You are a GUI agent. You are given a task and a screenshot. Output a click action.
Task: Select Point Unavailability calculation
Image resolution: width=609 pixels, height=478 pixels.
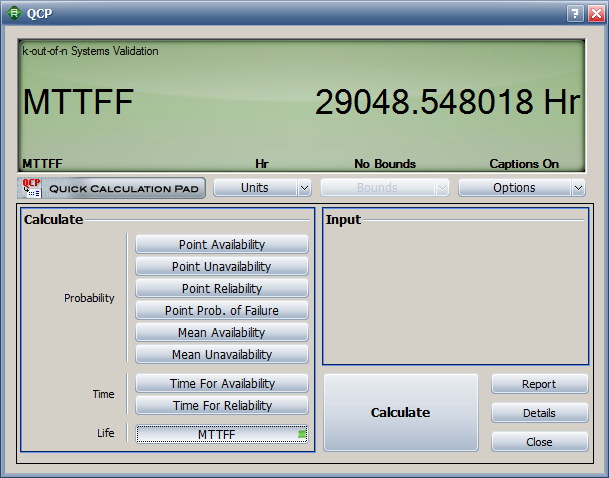(222, 266)
